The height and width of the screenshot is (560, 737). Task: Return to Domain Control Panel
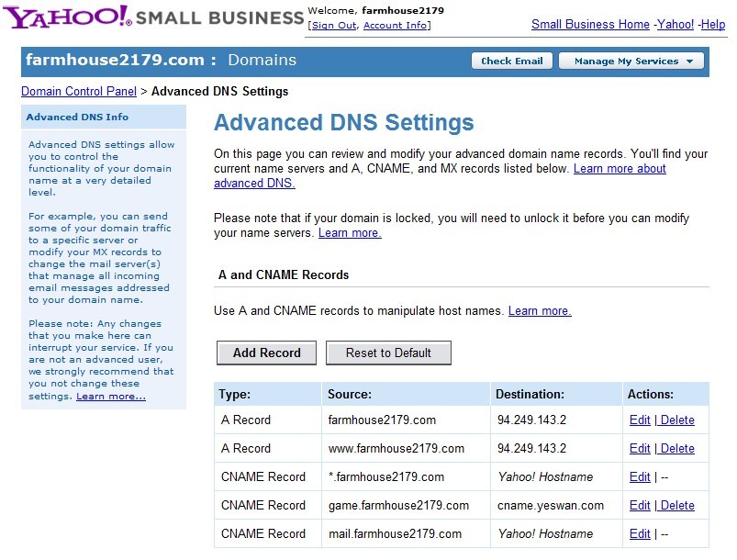pyautogui.click(x=79, y=91)
